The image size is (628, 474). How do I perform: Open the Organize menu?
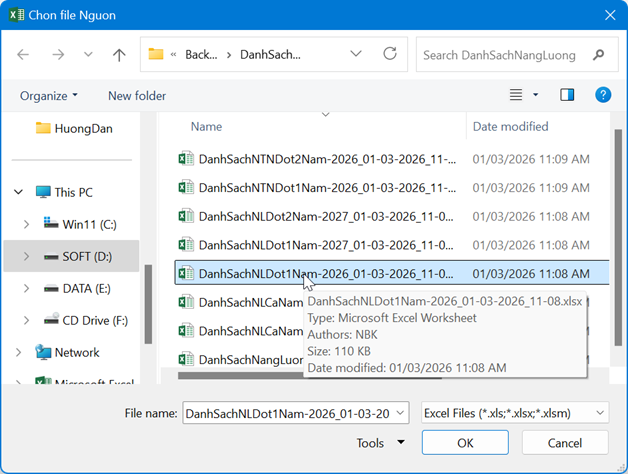pos(48,96)
